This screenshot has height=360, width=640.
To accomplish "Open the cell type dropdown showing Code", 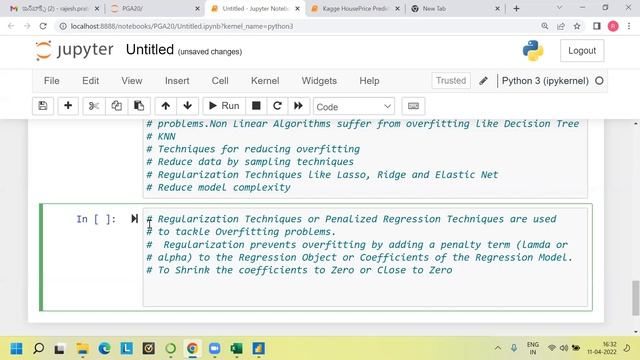I will (x=354, y=107).
